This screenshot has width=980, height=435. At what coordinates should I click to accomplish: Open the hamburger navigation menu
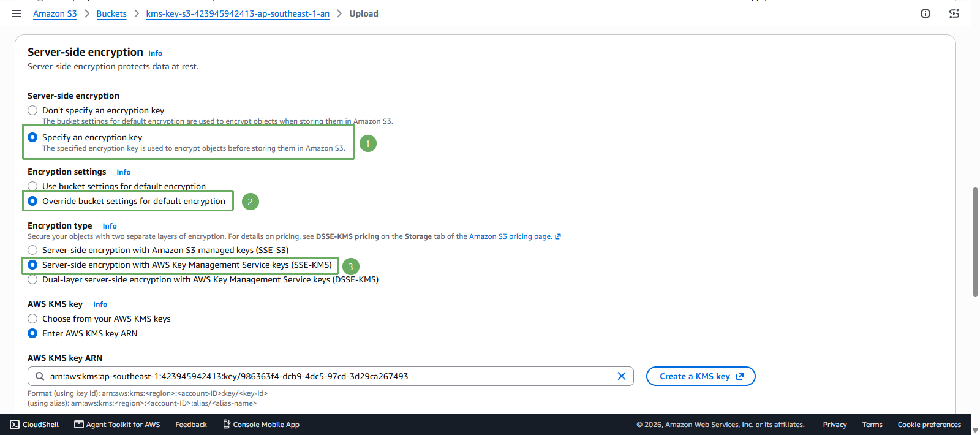(17, 13)
